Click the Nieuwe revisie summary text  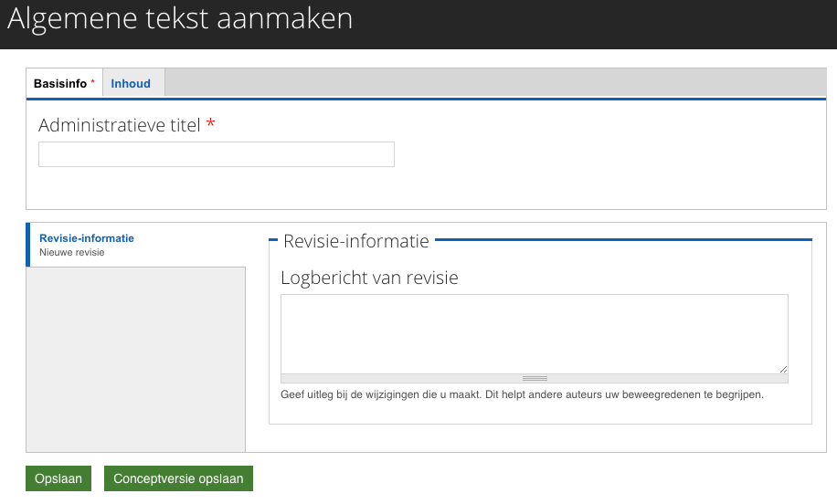pos(72,252)
